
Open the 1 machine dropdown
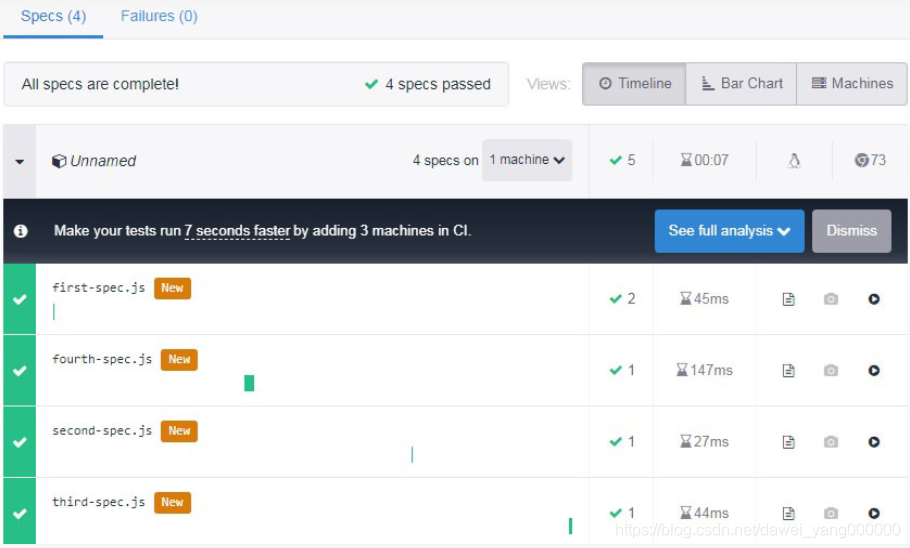(527, 160)
